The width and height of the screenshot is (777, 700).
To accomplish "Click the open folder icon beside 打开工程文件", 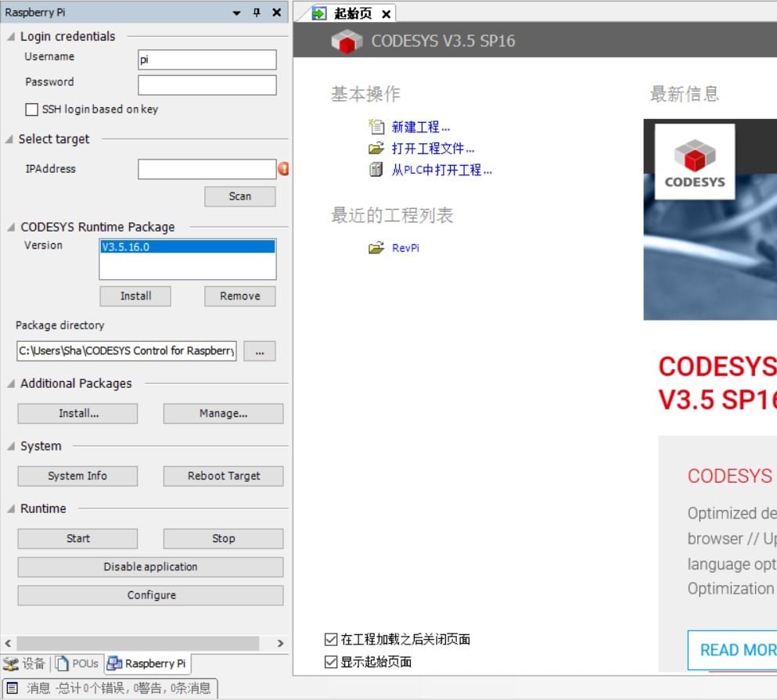I will (376, 149).
